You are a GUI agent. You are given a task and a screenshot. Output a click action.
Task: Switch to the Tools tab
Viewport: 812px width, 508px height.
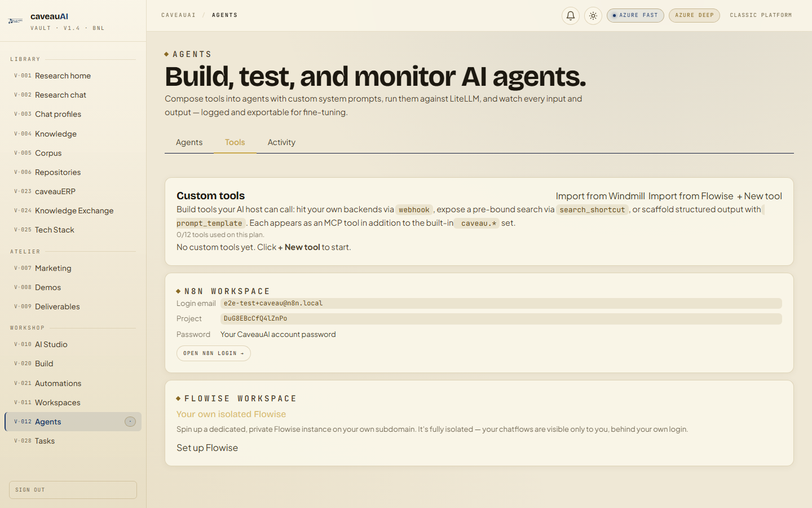click(x=235, y=142)
